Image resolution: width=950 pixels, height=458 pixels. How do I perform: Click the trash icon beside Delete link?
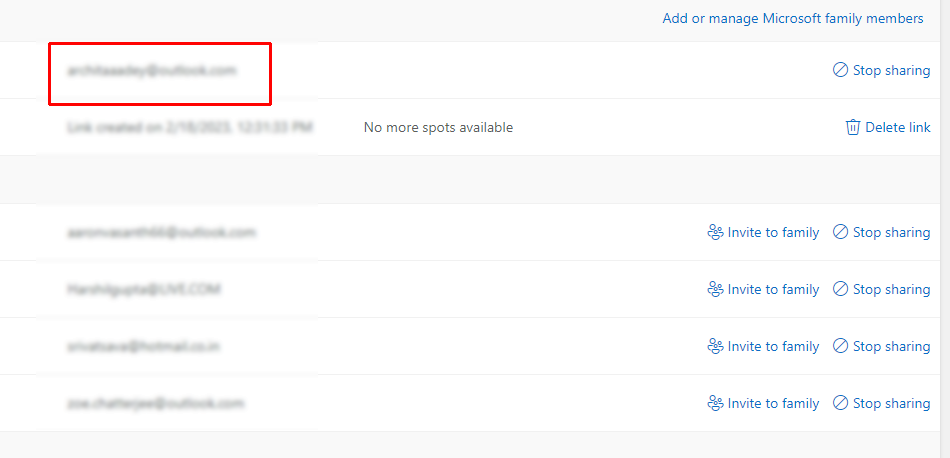pos(853,127)
